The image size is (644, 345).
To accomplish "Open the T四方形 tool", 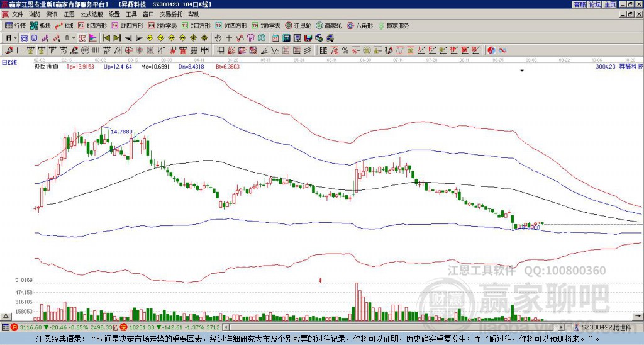I will [x=196, y=25].
